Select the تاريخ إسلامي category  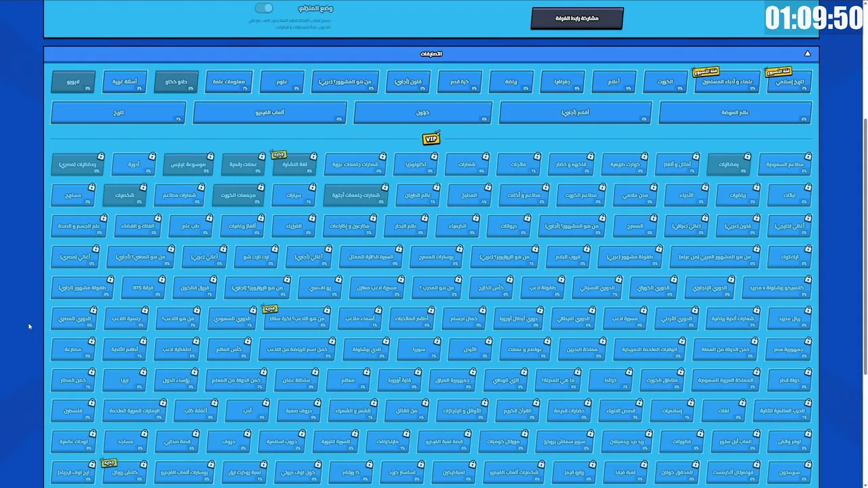[789, 82]
